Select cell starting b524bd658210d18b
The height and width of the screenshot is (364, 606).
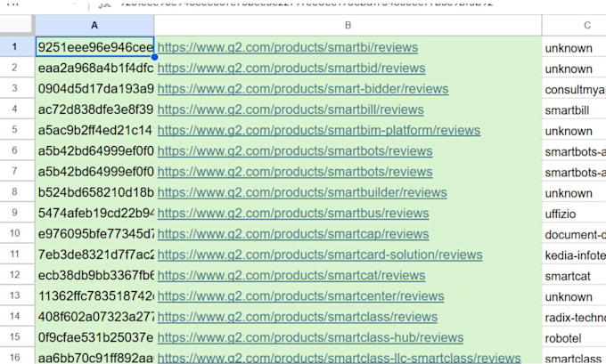coord(94,192)
